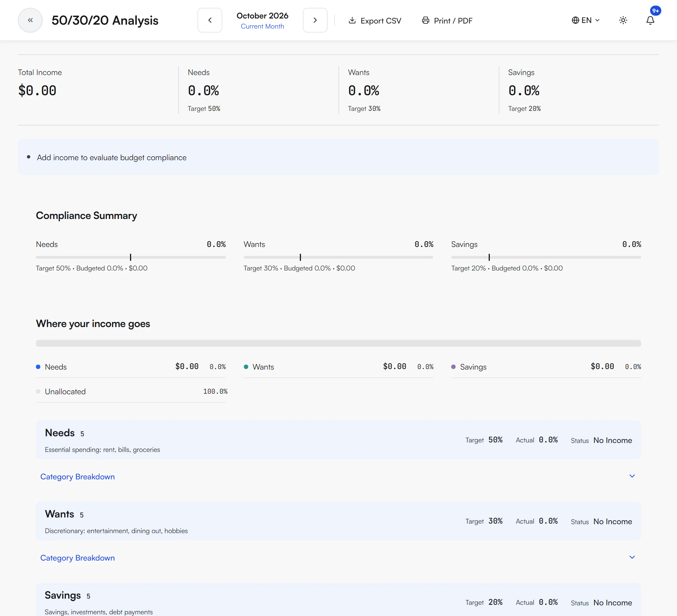Click Export CSV button label
The height and width of the screenshot is (616, 677).
pyautogui.click(x=381, y=21)
